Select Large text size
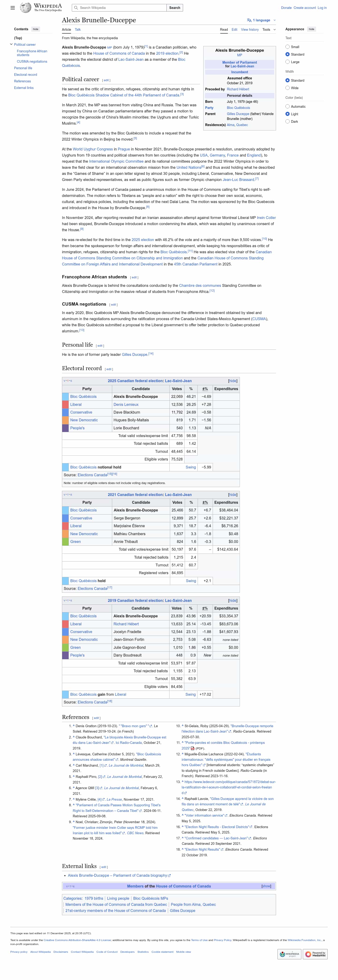This screenshot has height=980, width=338. (x=287, y=62)
